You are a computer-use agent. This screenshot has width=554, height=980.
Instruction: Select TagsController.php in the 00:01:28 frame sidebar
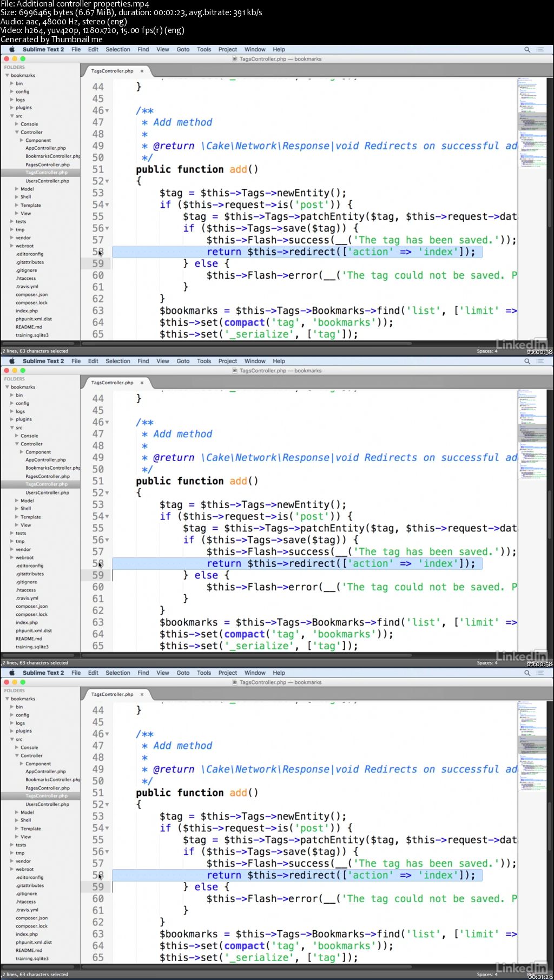click(47, 796)
